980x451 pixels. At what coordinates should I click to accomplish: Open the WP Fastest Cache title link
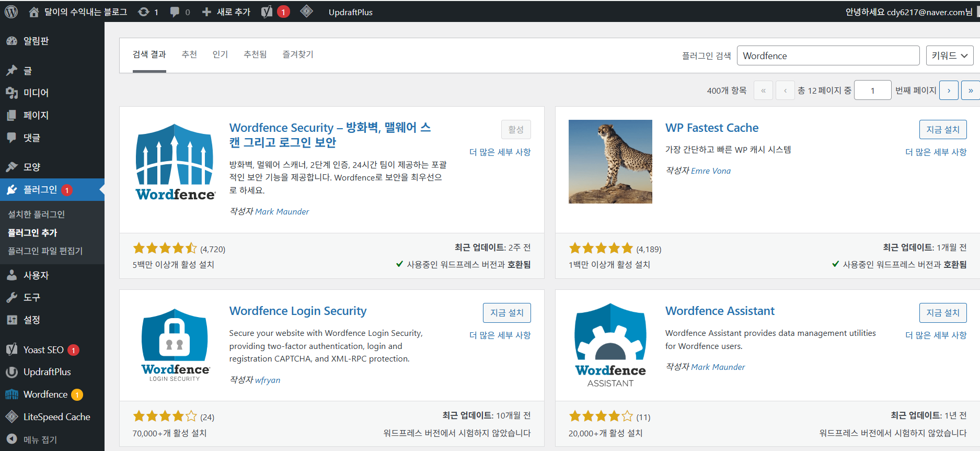pyautogui.click(x=712, y=128)
